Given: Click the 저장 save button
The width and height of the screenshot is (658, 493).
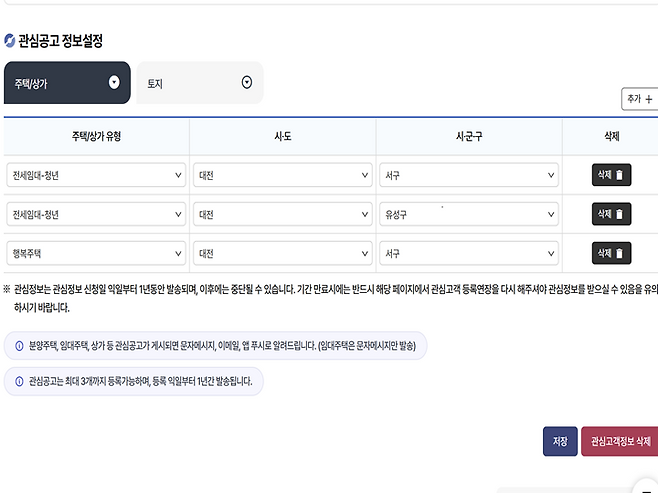Looking at the screenshot, I should [x=560, y=441].
